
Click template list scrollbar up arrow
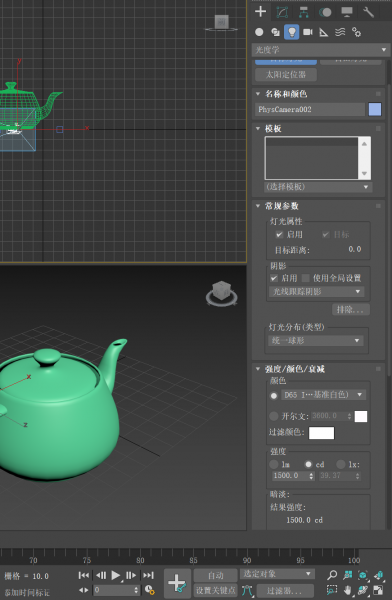point(364,143)
